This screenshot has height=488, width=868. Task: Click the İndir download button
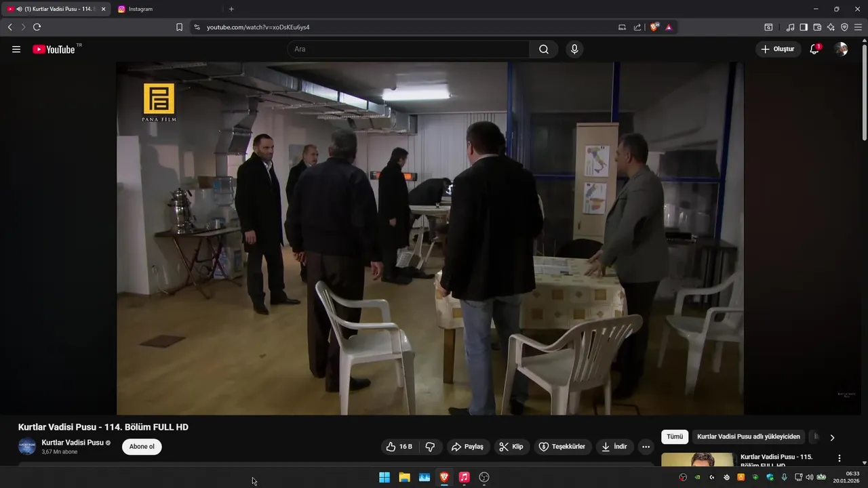pyautogui.click(x=614, y=447)
